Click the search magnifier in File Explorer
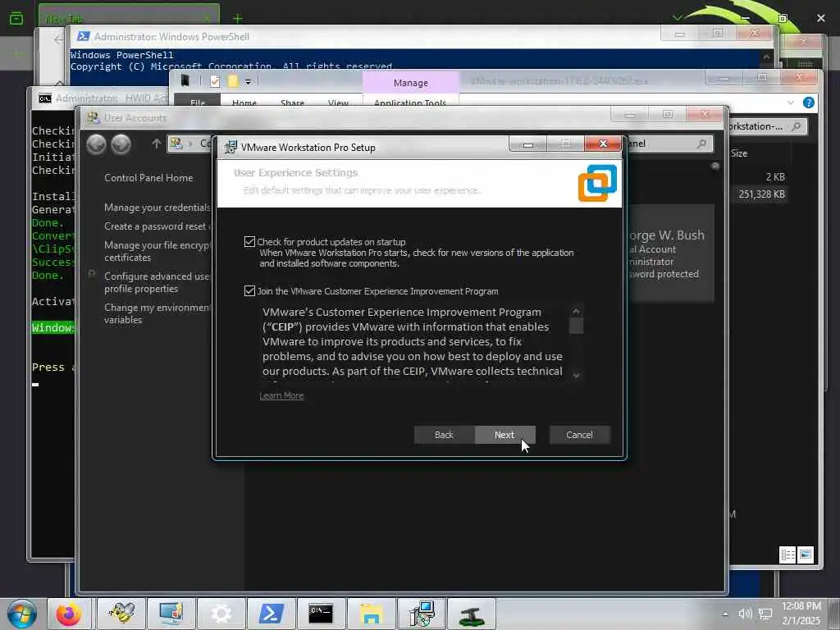Viewport: 840px width, 630px height. [x=796, y=126]
